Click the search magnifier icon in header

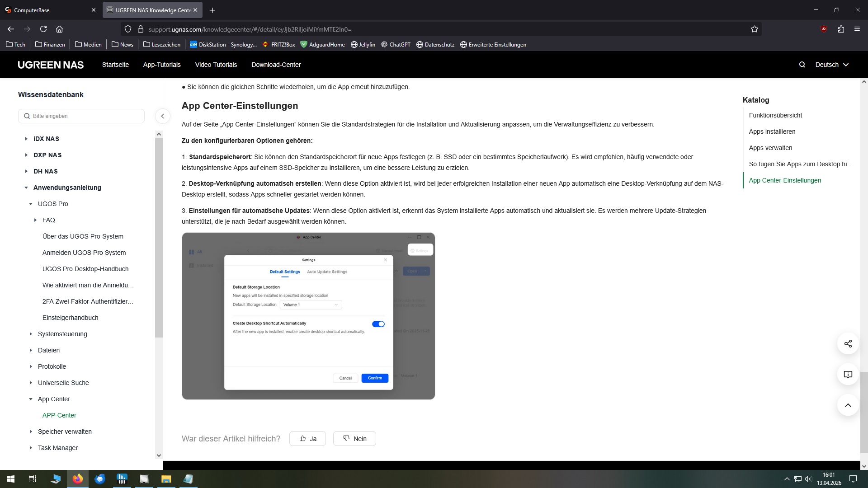pos(802,65)
